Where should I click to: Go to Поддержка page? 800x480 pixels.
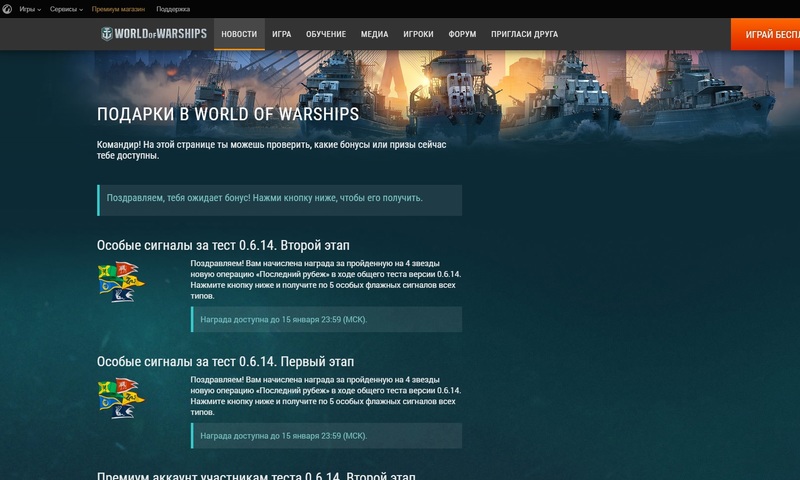coord(173,9)
